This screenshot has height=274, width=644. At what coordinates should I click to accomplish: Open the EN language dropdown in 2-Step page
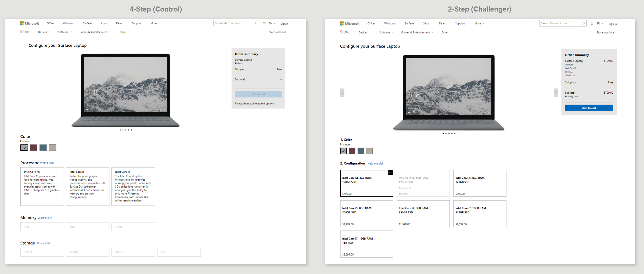600,24
